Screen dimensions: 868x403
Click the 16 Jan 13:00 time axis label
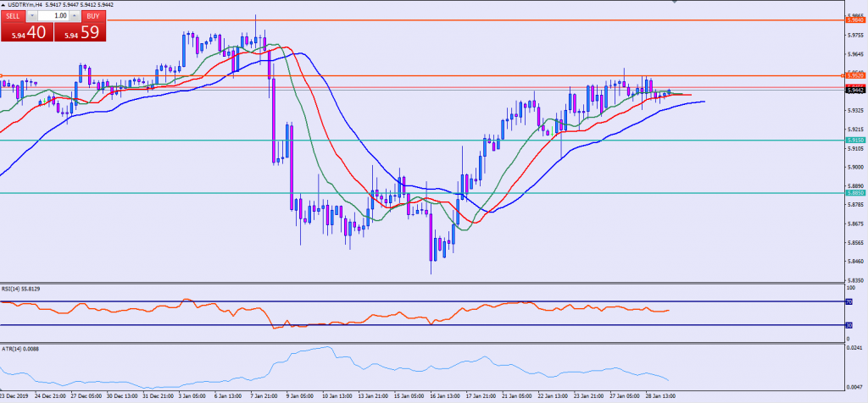(x=444, y=396)
